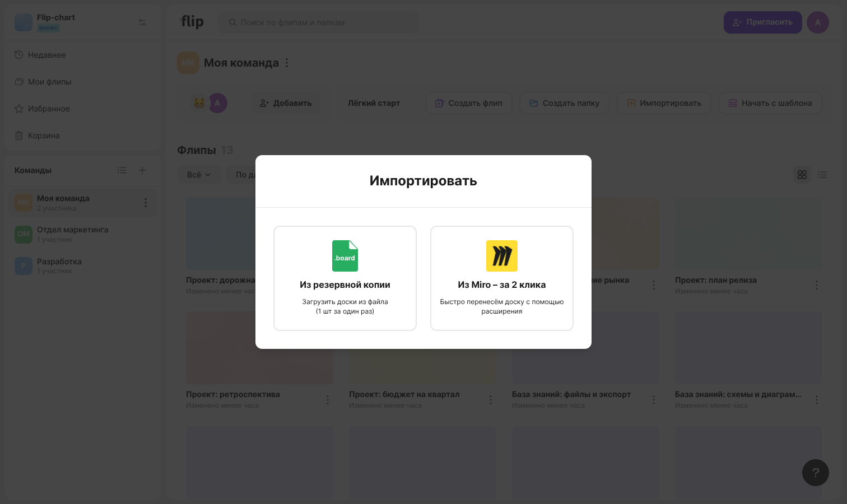Click the Импортировать toolbar button
Image resolution: width=847 pixels, height=504 pixels.
coord(664,103)
